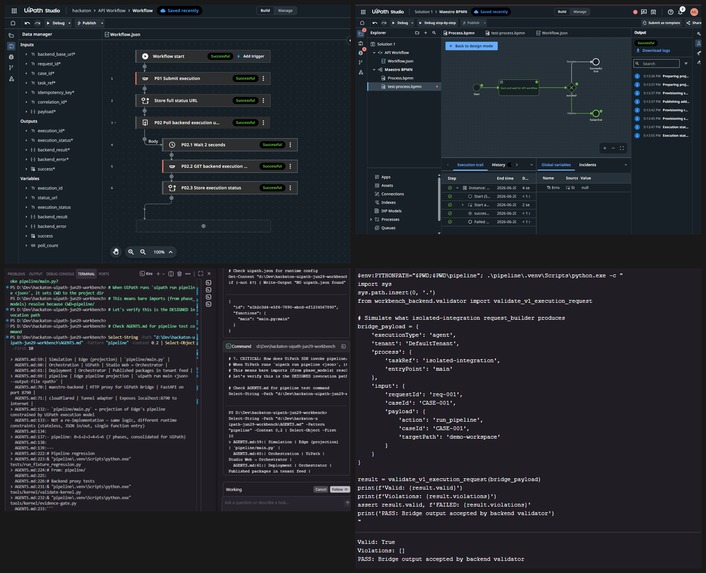Screen dimensions: 706x573
Task: Open the Publish dropdown arrow in the API Workflow window
Action: click(x=102, y=23)
